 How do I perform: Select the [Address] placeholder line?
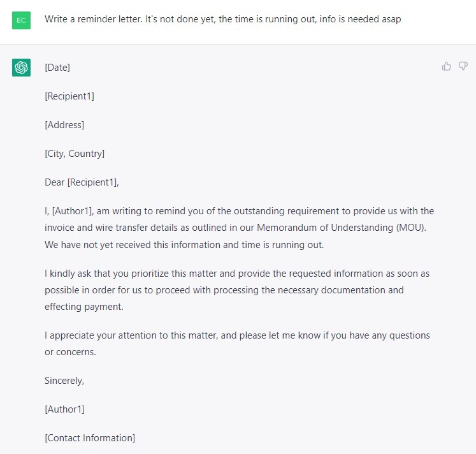[x=64, y=125]
